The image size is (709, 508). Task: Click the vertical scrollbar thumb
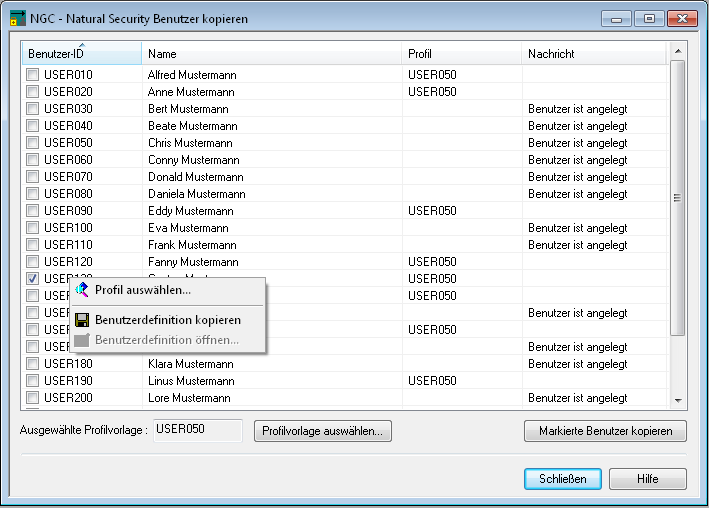(x=677, y=197)
